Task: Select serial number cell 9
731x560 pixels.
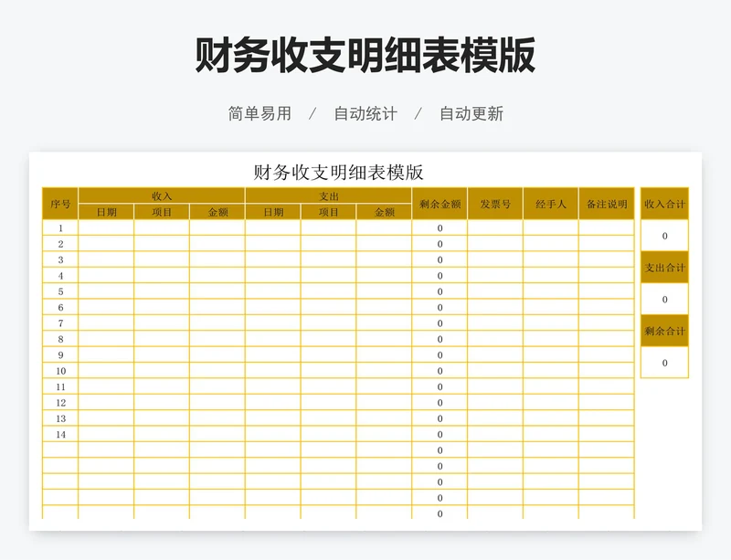Action: (x=60, y=354)
